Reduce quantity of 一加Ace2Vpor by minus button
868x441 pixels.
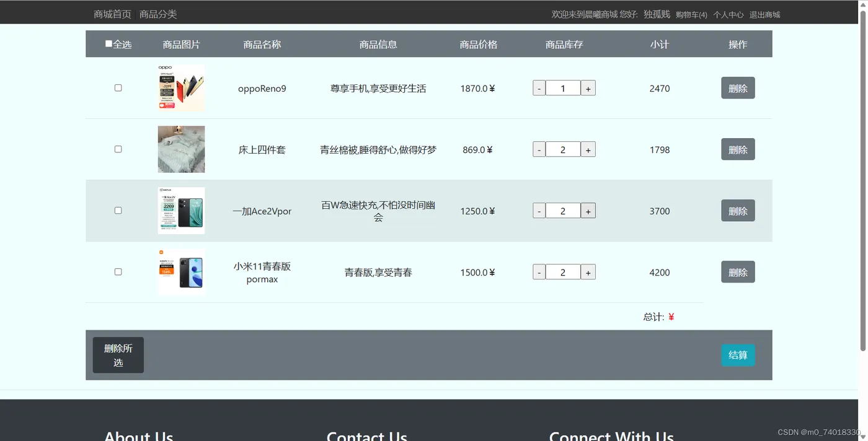(x=539, y=211)
